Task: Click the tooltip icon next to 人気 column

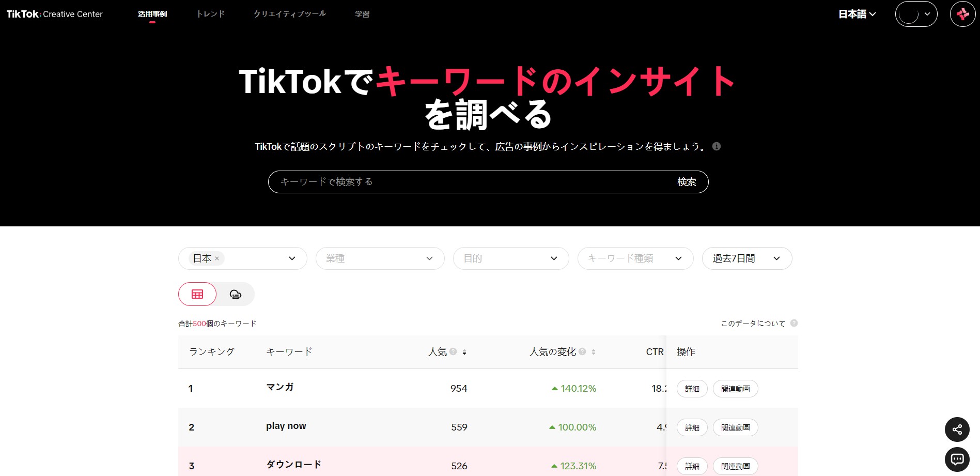Action: (x=453, y=351)
